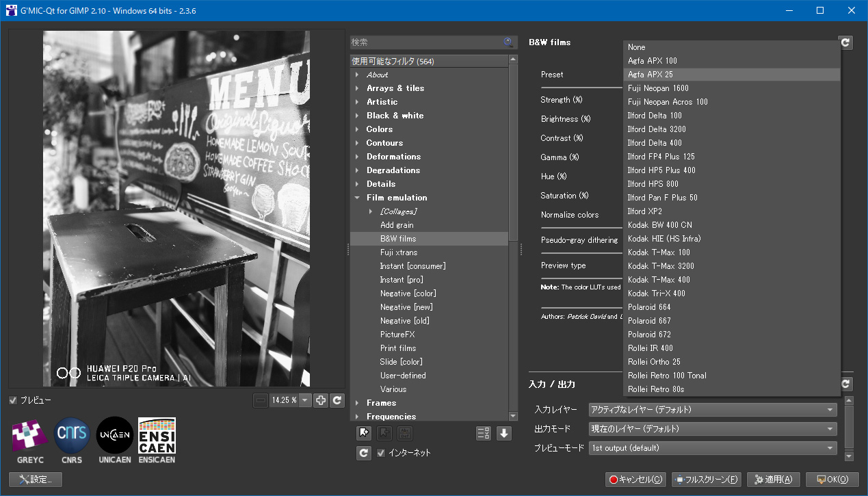Expand all filter folders with down-arrow icon
This screenshot has width=868, height=496.
coord(504,433)
